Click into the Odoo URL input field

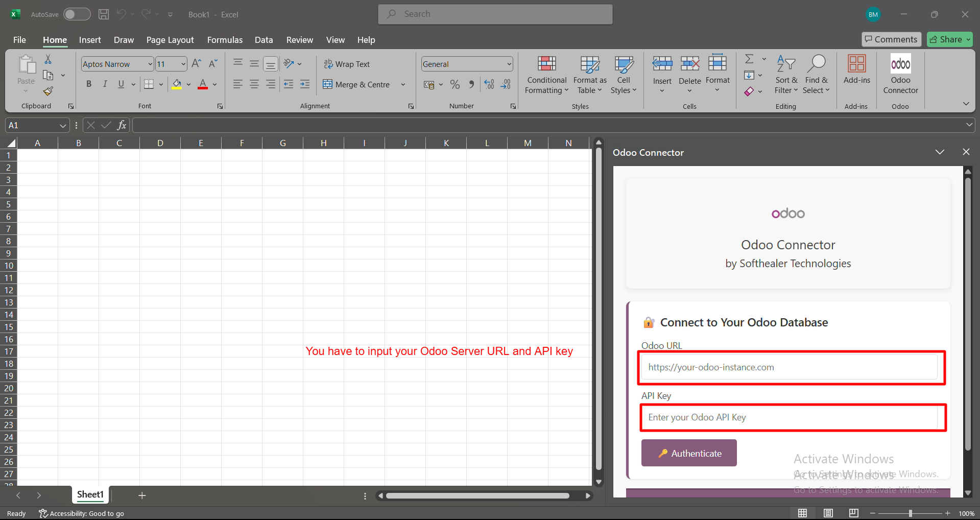click(789, 367)
